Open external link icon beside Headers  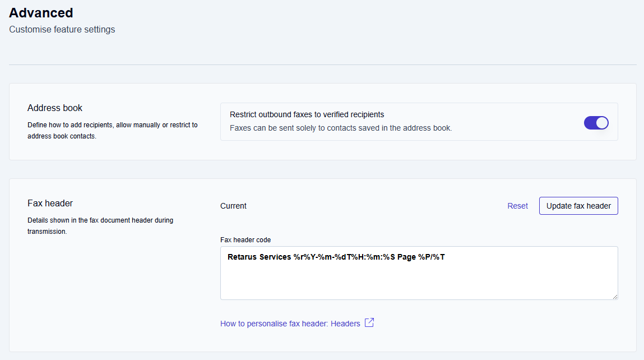[369, 323]
